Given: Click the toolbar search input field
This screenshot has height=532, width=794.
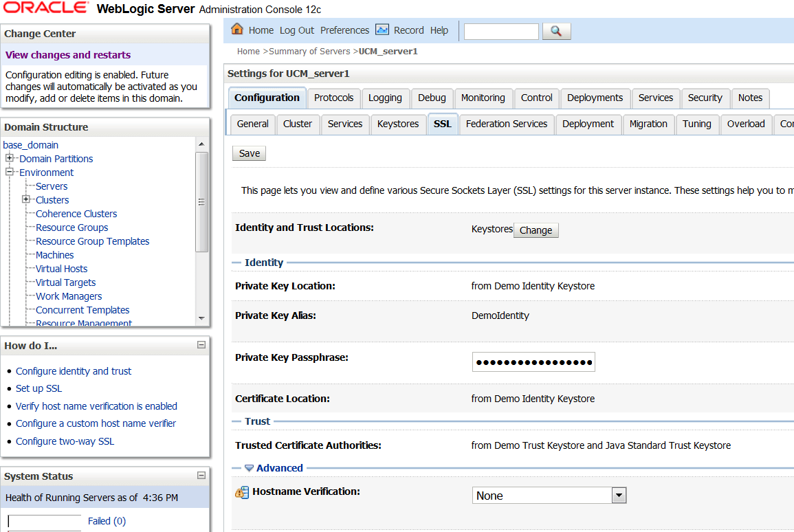Looking at the screenshot, I should [x=501, y=32].
